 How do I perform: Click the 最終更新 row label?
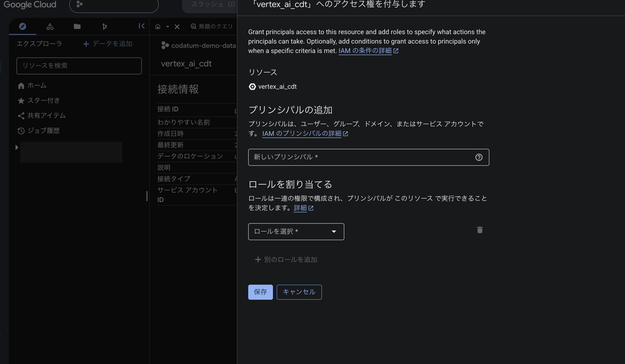pyautogui.click(x=170, y=145)
